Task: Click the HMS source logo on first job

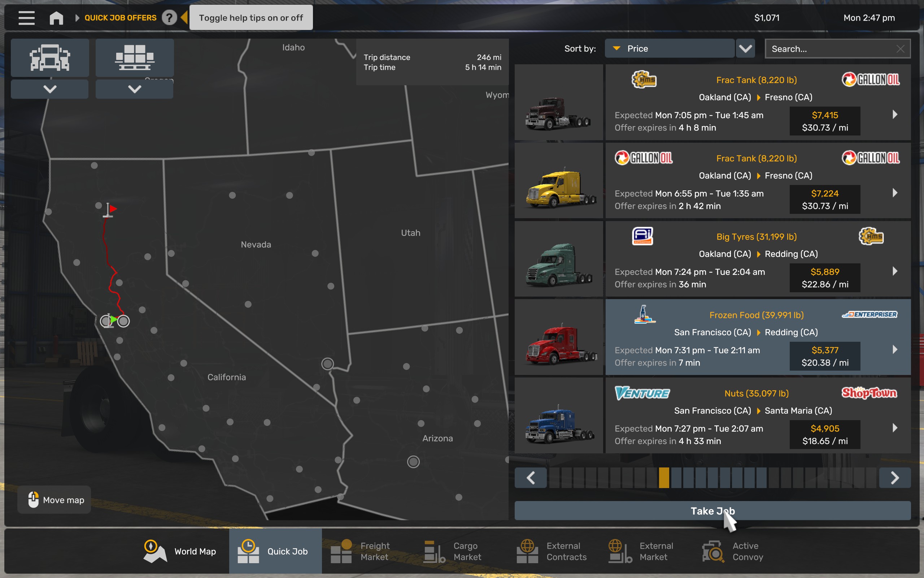Action: 644,79
